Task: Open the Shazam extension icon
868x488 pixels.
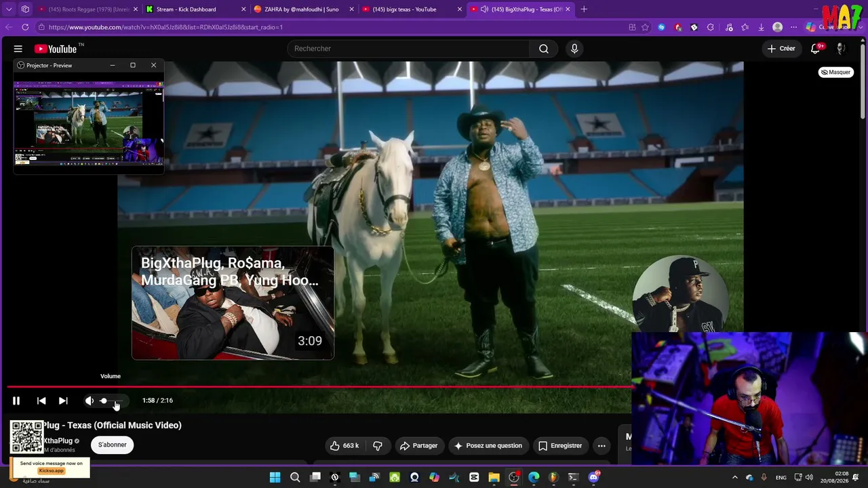Action: [662, 27]
